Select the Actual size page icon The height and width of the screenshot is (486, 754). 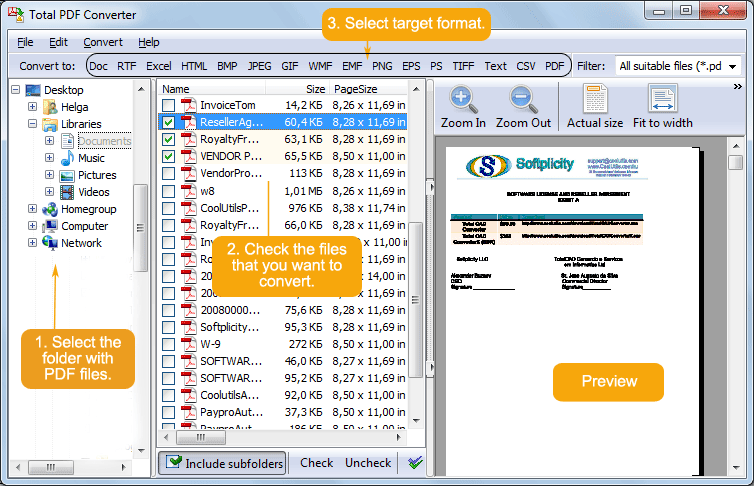594,99
